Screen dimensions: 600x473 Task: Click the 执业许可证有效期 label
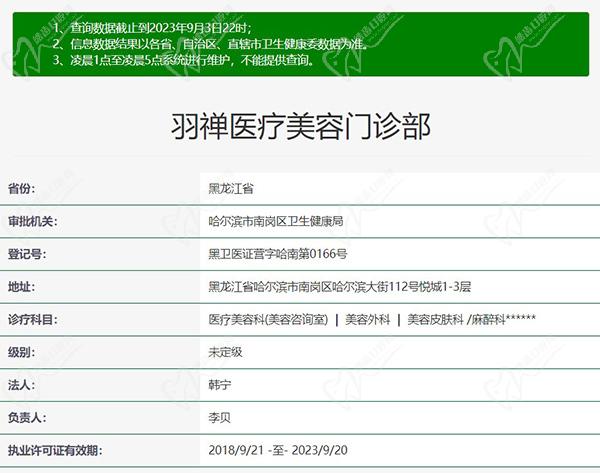pos(55,450)
